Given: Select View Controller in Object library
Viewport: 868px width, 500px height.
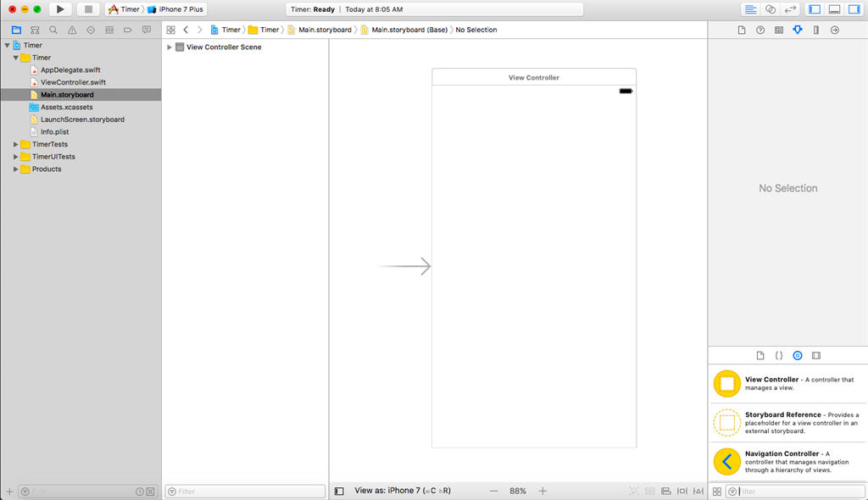Looking at the screenshot, I should pos(787,384).
